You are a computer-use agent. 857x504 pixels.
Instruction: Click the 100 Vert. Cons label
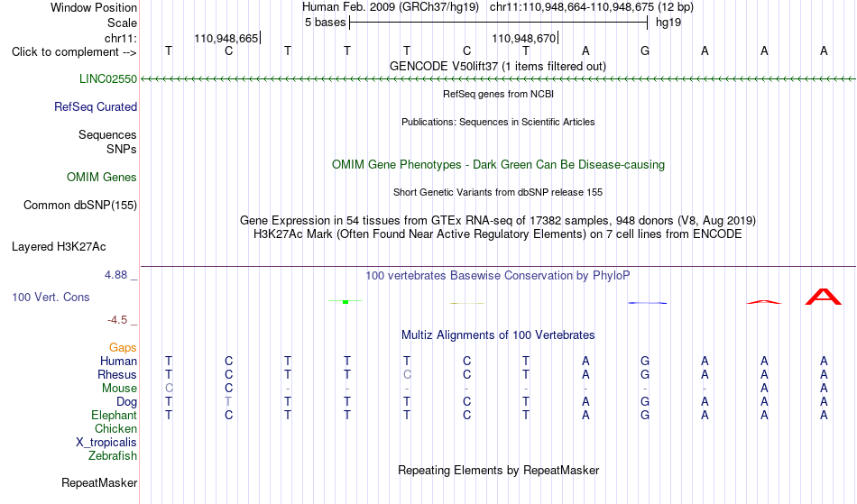pos(51,297)
